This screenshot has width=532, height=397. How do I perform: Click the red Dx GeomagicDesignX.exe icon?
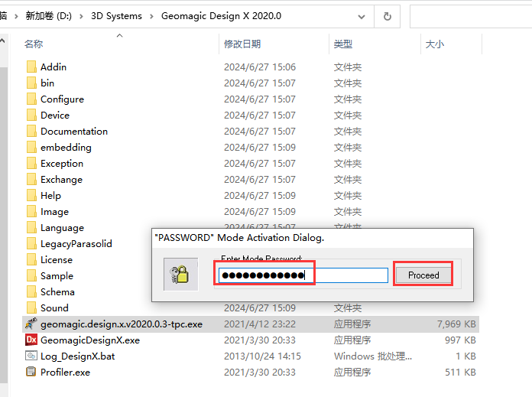pos(31,340)
